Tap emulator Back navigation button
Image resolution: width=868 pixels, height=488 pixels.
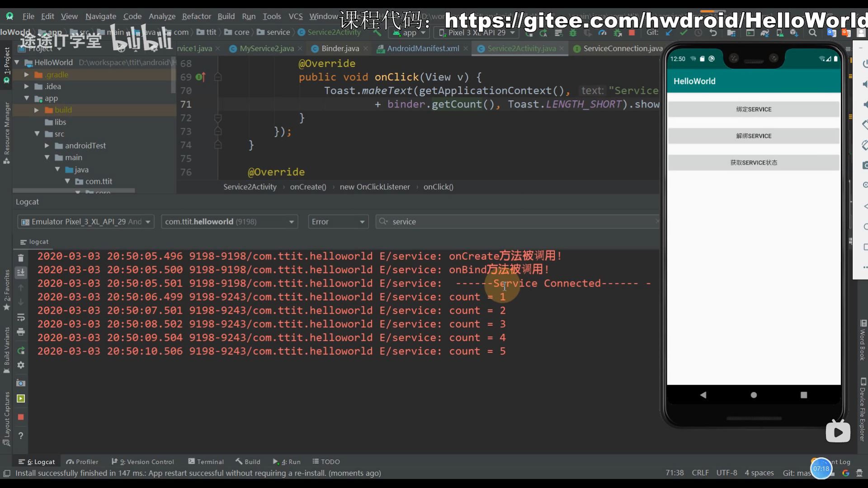[703, 395]
